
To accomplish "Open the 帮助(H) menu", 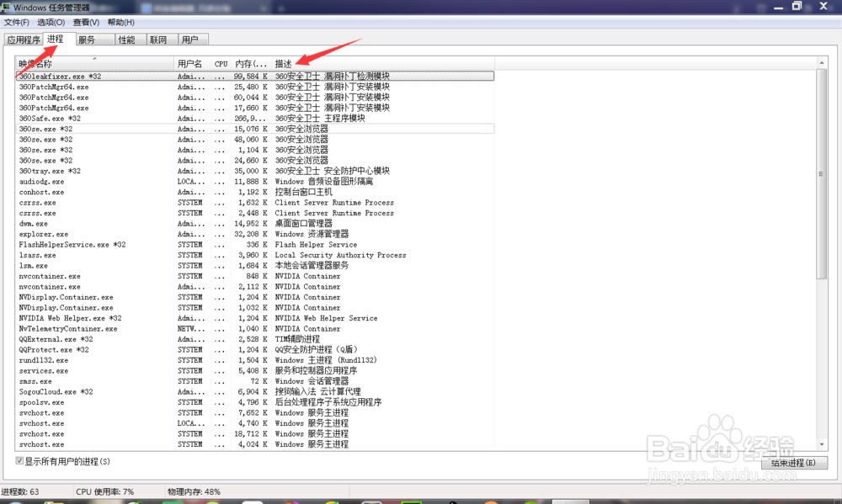I will coord(120,23).
